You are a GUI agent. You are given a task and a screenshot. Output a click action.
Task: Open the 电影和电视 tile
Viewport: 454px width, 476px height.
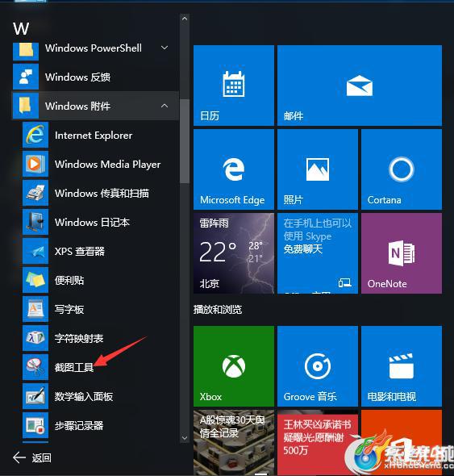[402, 366]
